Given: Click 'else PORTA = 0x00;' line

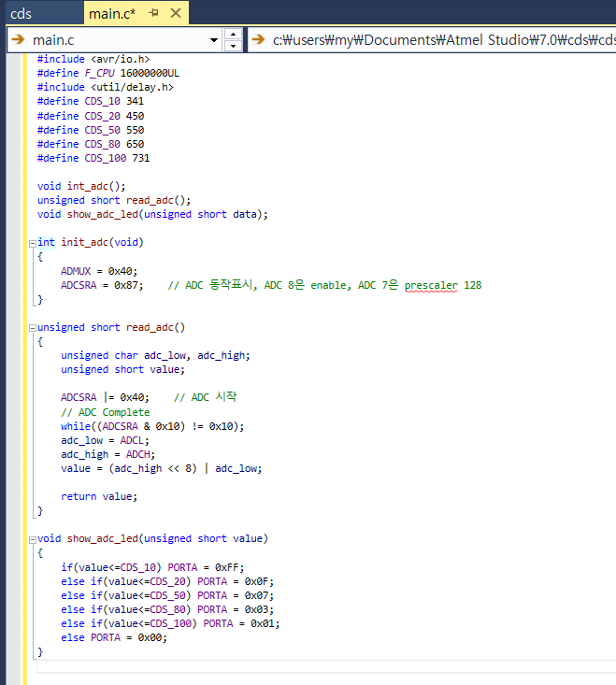Looking at the screenshot, I should [114, 637].
